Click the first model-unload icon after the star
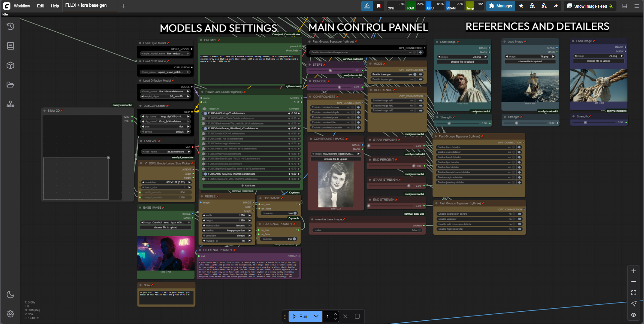Screen dimensions: 644x324 (532, 6)
